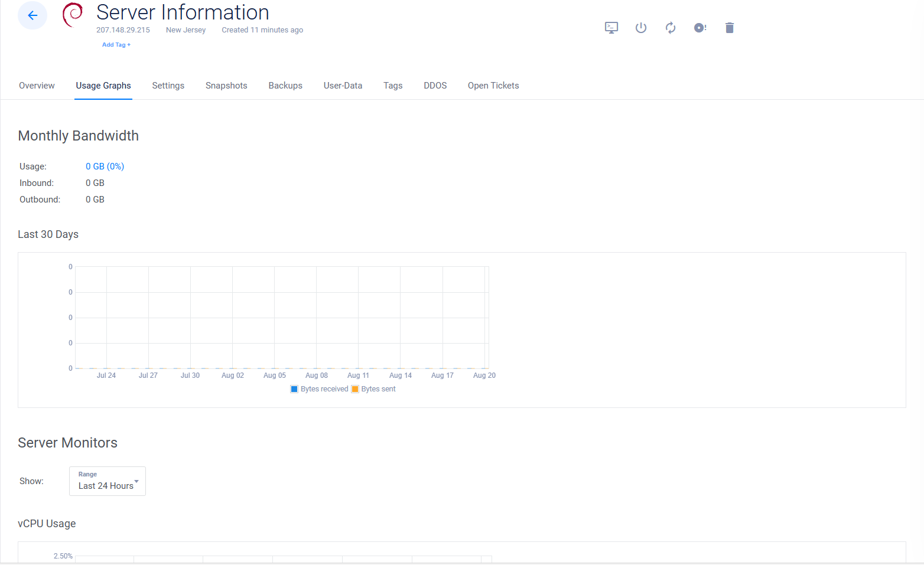Select the User-Data tab
The height and width of the screenshot is (565, 924).
(x=343, y=86)
